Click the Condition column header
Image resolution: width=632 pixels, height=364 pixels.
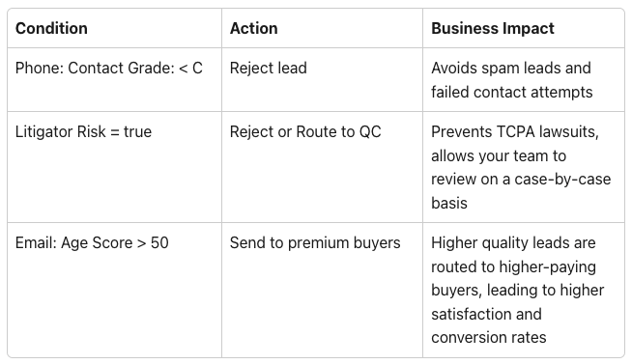51,29
